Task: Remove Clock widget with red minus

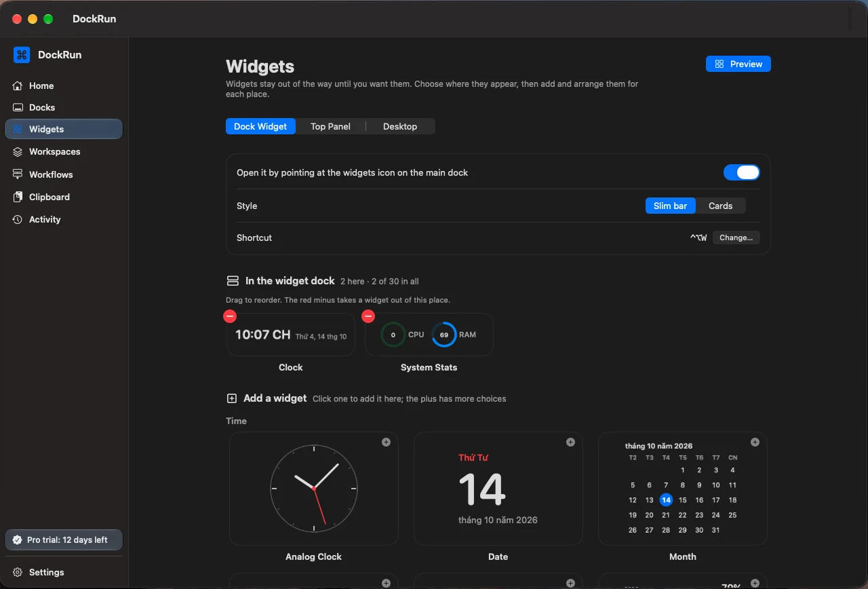Action: point(230,316)
